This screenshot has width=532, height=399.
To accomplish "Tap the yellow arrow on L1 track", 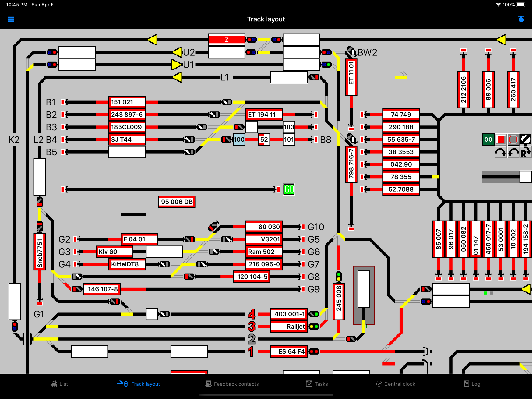I will click(x=177, y=77).
